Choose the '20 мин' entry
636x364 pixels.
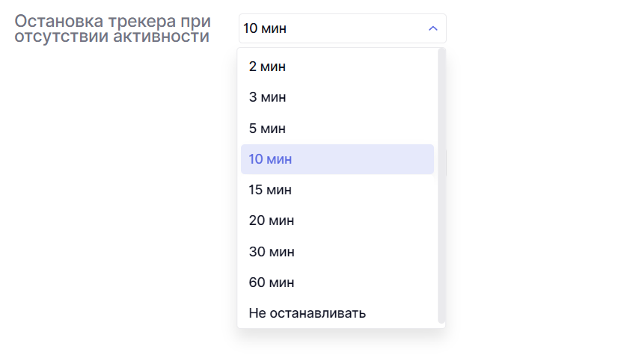337,221
